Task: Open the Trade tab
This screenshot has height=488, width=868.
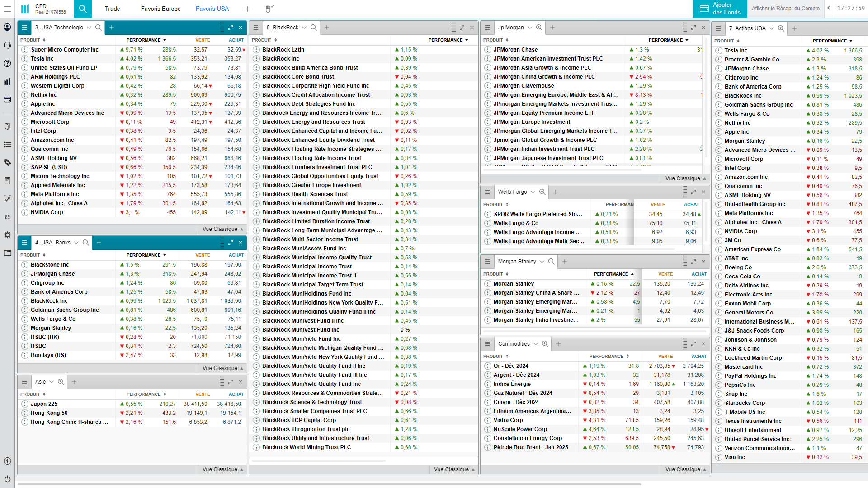Action: coord(113,9)
